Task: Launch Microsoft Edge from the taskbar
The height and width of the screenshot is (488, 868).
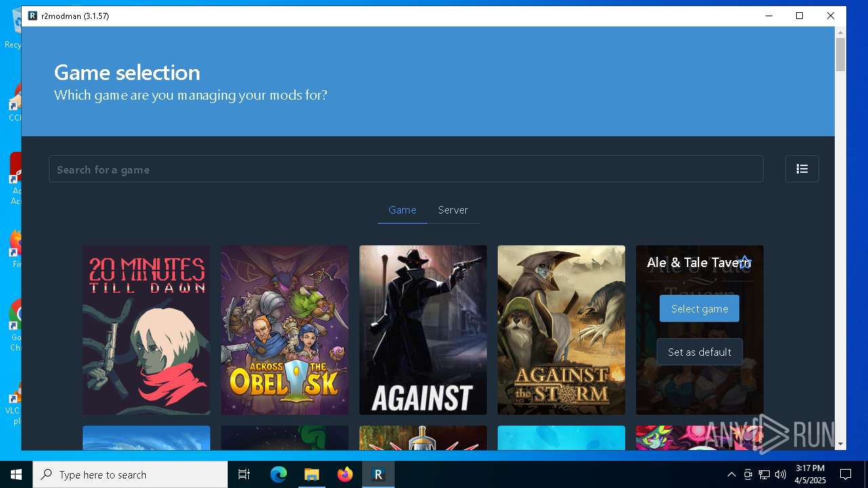Action: click(x=279, y=474)
